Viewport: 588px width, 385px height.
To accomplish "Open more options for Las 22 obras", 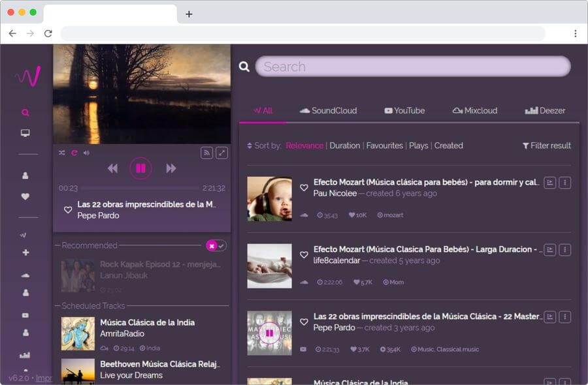I will pyautogui.click(x=564, y=317).
